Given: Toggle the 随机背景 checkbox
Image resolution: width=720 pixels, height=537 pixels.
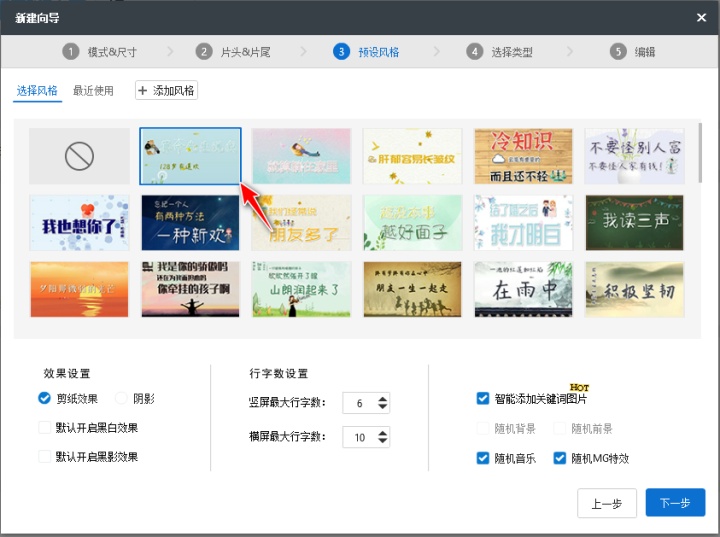Looking at the screenshot, I should coord(483,428).
